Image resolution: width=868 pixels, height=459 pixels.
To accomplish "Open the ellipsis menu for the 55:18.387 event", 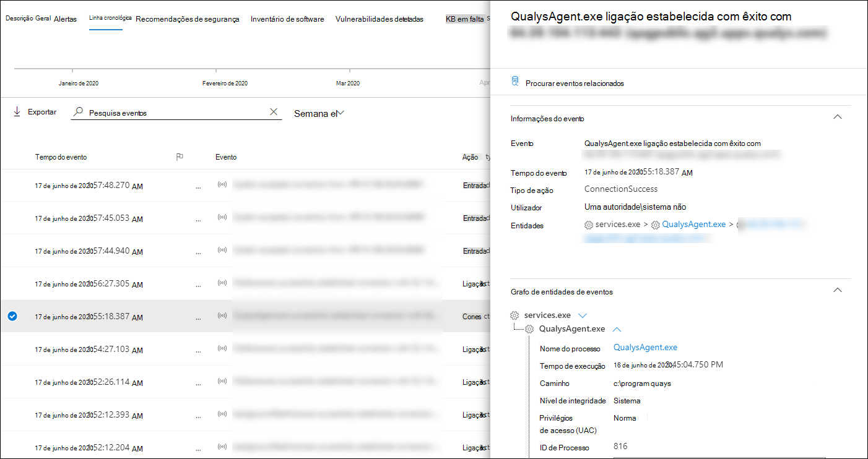I will coord(198,317).
